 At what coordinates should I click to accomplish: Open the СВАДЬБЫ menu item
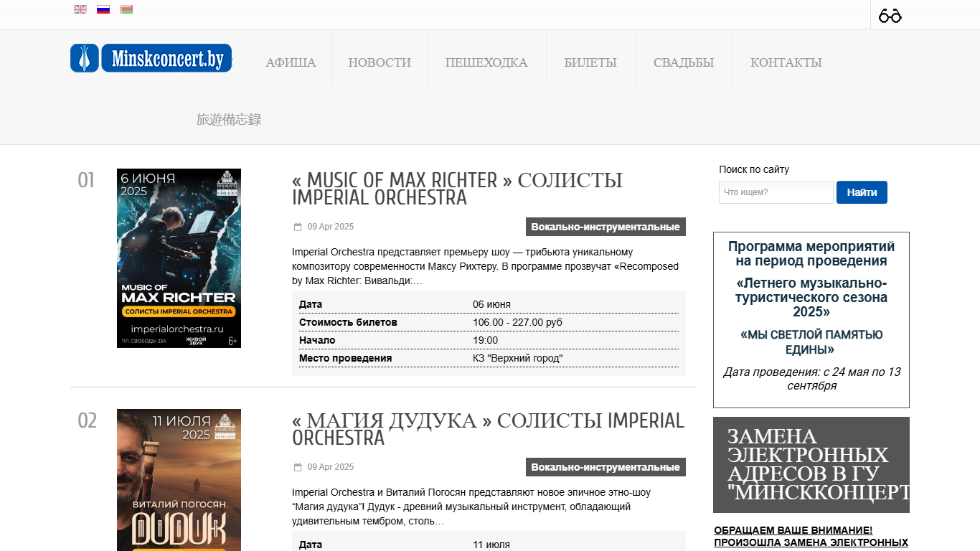684,62
